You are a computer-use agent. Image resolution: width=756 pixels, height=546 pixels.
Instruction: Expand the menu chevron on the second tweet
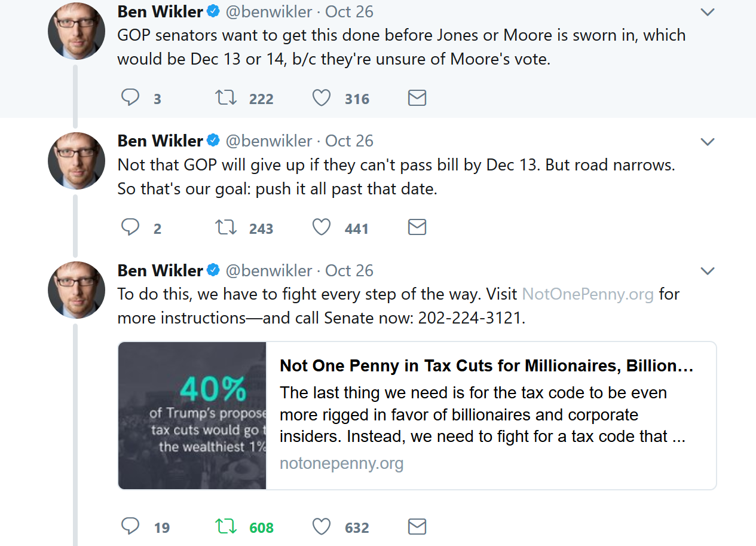[708, 142]
